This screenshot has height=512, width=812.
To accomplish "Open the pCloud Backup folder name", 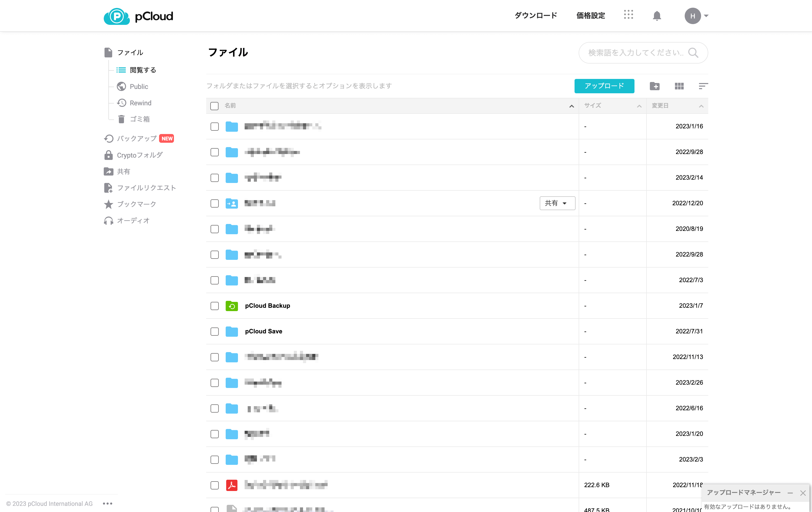I will coord(267,305).
